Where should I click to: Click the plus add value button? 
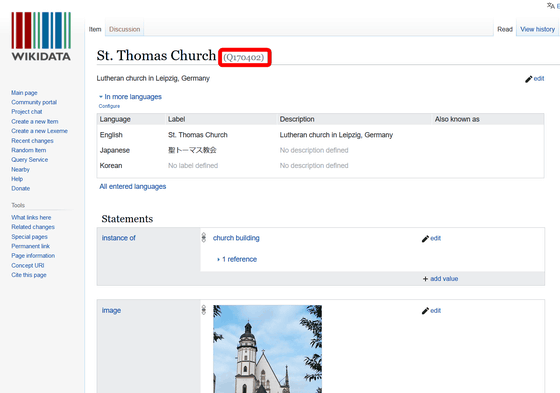pos(440,279)
